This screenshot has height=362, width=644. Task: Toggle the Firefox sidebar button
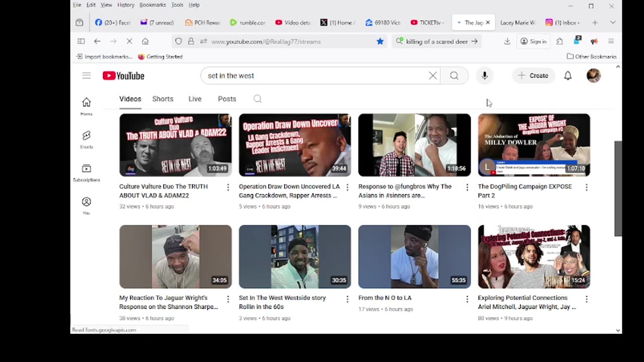tap(81, 41)
